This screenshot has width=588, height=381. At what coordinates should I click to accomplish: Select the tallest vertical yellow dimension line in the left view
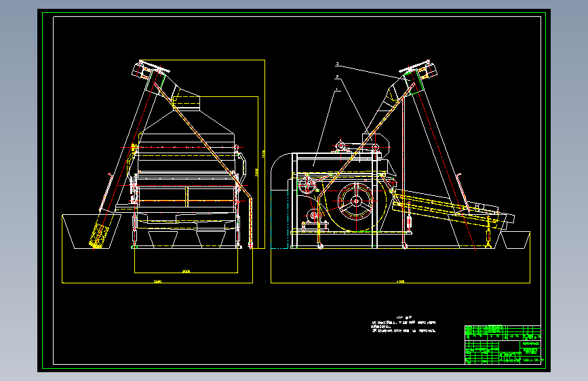pyautogui.click(x=264, y=154)
